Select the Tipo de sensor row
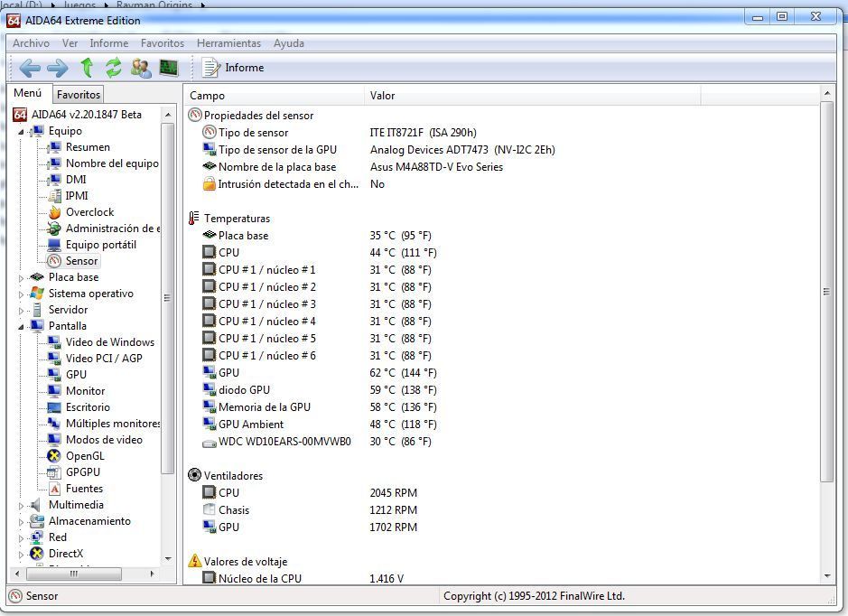 340,133
